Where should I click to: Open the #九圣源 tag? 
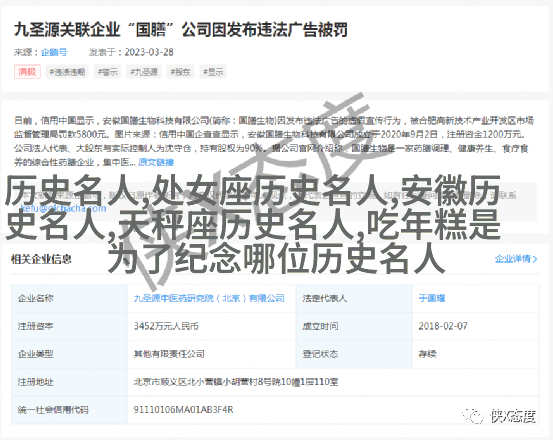point(144,72)
